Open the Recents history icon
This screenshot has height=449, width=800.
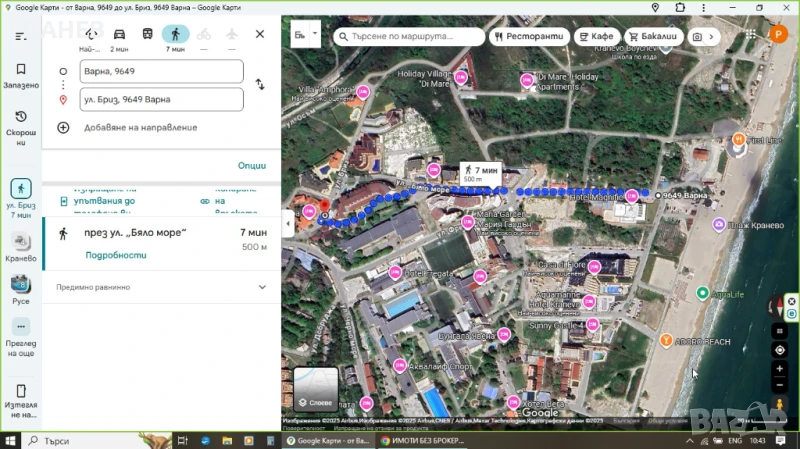pyautogui.click(x=20, y=123)
